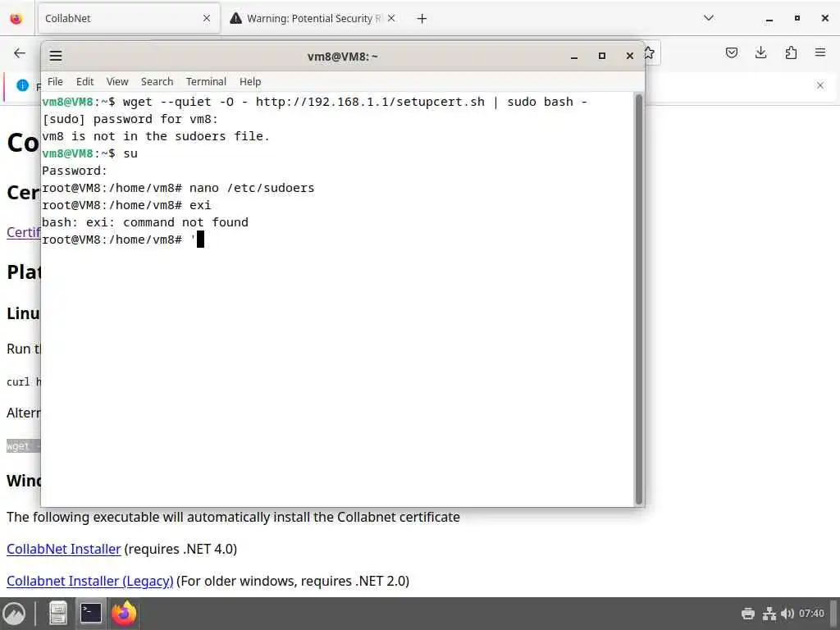Image resolution: width=840 pixels, height=630 pixels.
Task: Switch to the CollabNet tab
Action: [129, 18]
